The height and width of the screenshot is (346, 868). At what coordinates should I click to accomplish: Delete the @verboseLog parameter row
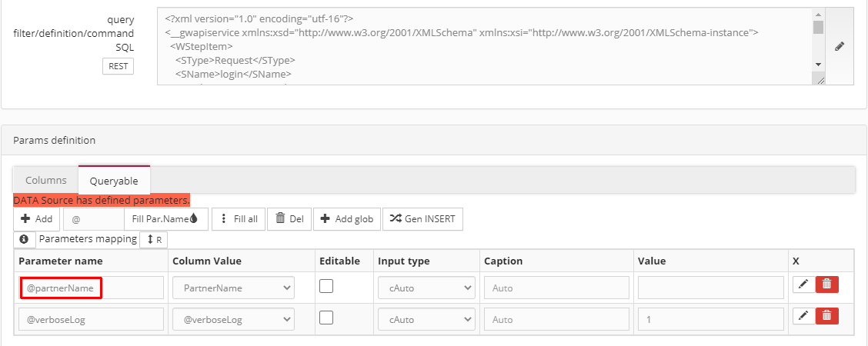point(826,315)
